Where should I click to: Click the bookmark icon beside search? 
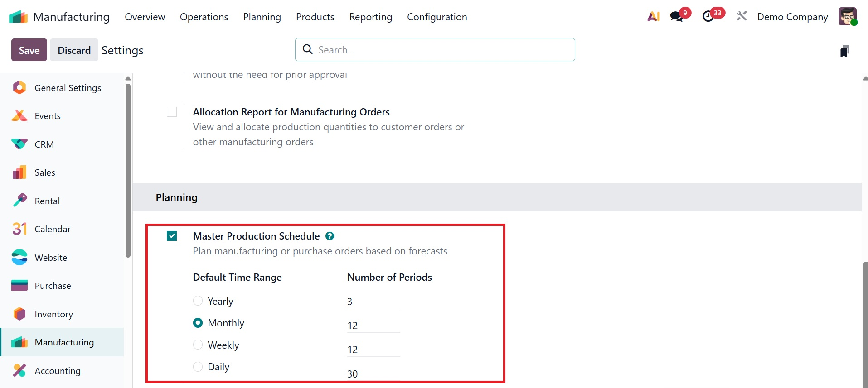pyautogui.click(x=844, y=51)
